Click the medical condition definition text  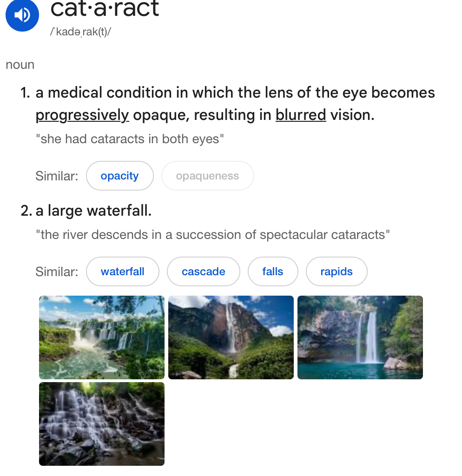coord(235,93)
